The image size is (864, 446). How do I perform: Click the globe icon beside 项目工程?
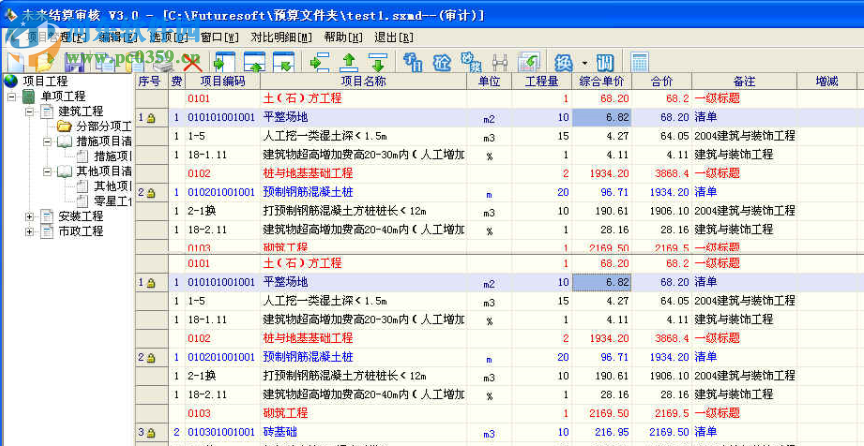click(11, 81)
